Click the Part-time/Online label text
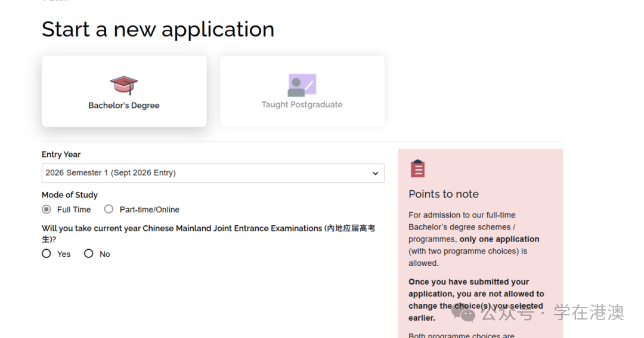Image resolution: width=644 pixels, height=338 pixels. (x=149, y=210)
